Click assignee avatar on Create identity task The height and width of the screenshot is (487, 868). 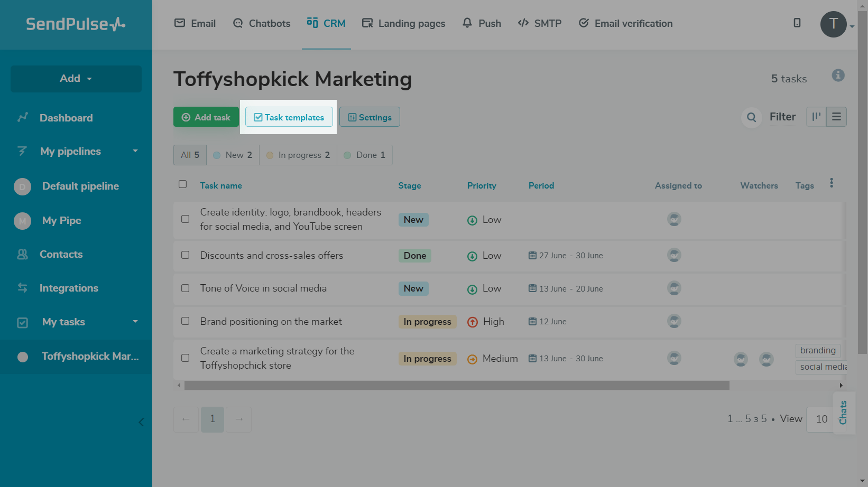coord(674,219)
